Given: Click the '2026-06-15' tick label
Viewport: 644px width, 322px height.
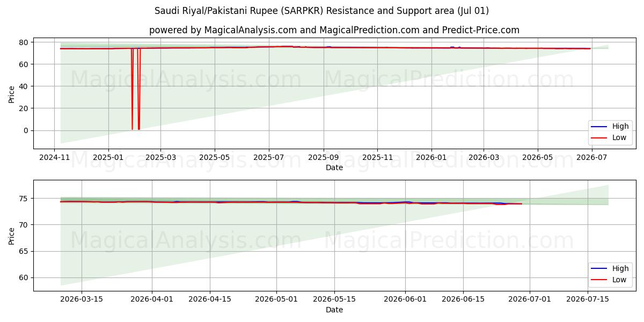Looking at the screenshot, I should 463,299.
